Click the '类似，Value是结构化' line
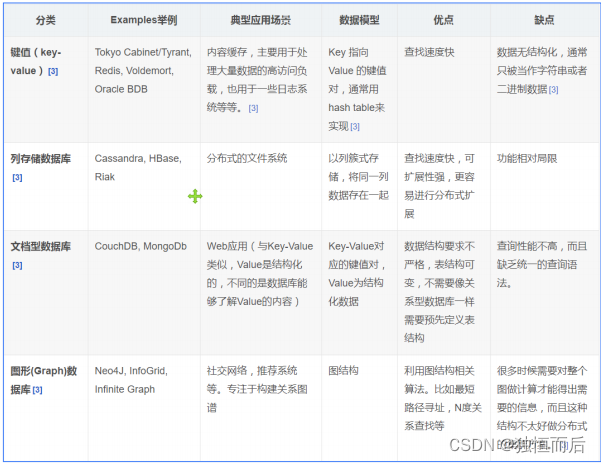The image size is (601, 463). tap(255, 264)
